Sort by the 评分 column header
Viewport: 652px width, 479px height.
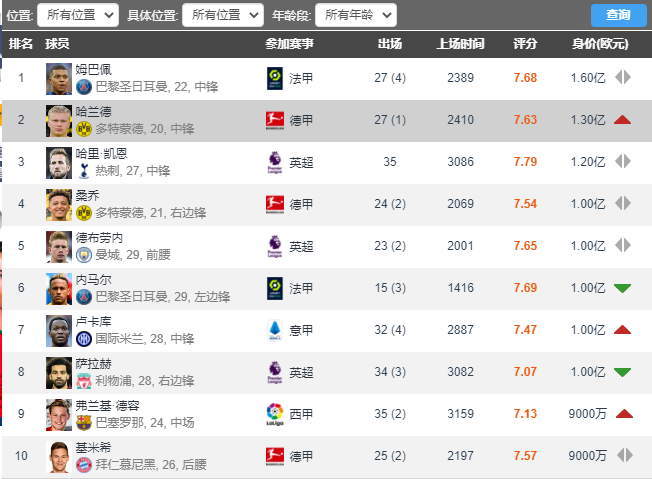pos(525,44)
